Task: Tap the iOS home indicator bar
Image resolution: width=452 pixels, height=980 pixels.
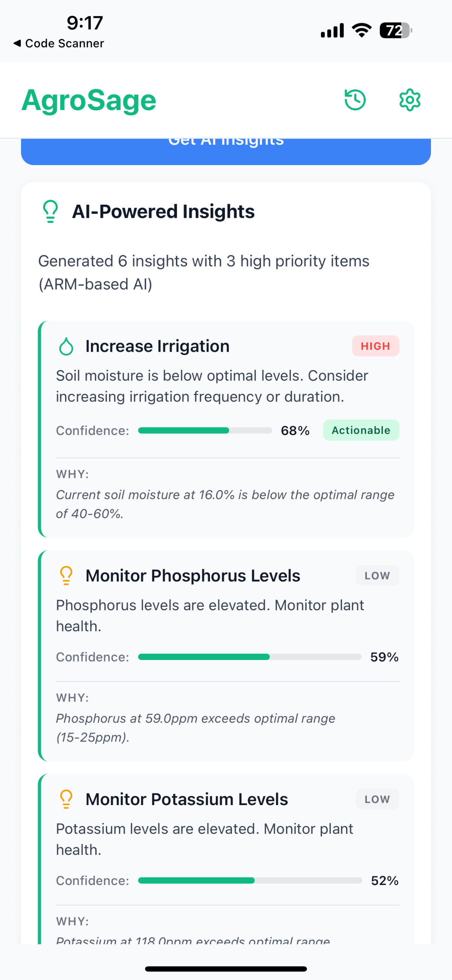Action: (x=226, y=969)
